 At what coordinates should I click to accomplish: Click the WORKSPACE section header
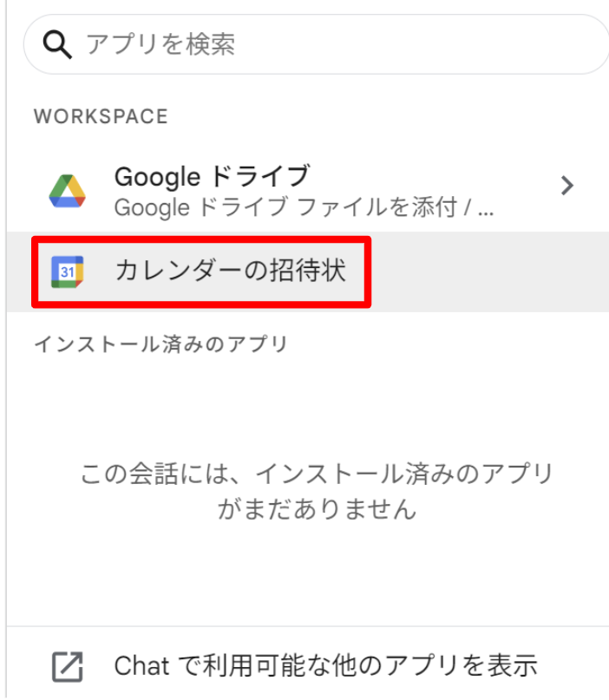pyautogui.click(x=101, y=117)
